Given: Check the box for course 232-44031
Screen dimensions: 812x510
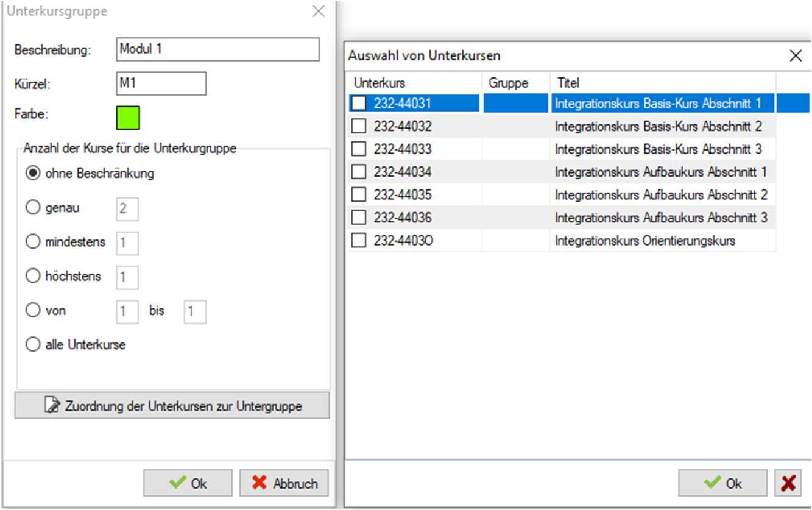Looking at the screenshot, I should coord(359,104).
